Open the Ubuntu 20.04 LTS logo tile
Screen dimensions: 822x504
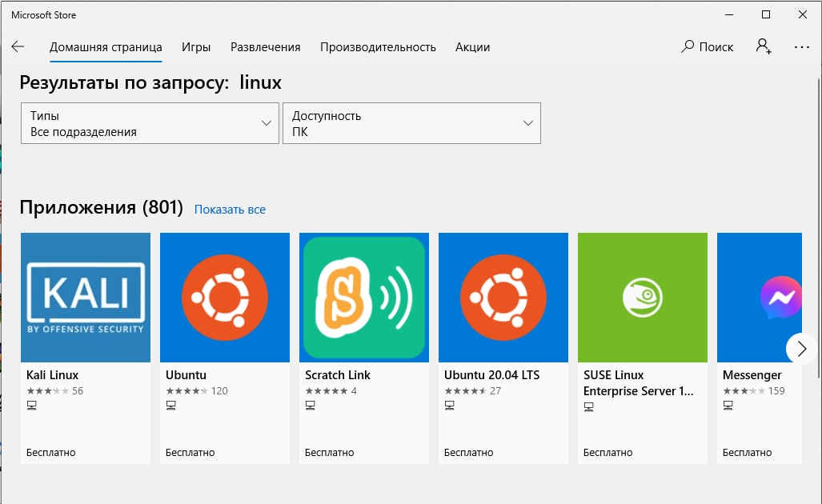click(503, 297)
